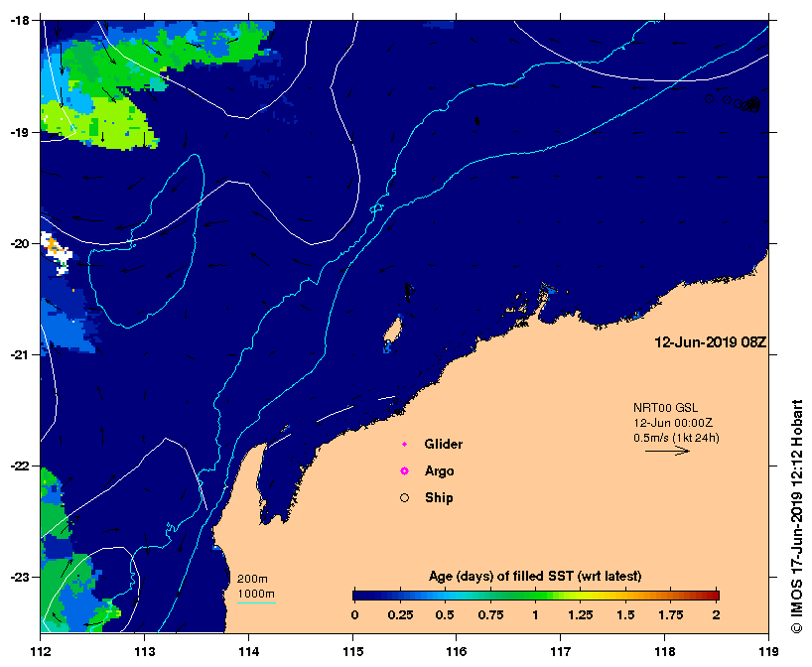Click longitude axis label 112

41,651
